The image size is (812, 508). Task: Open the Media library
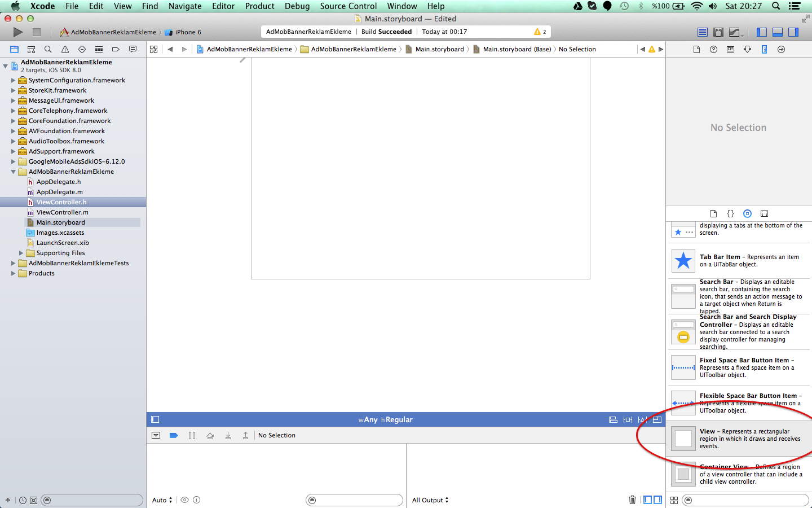tap(764, 213)
